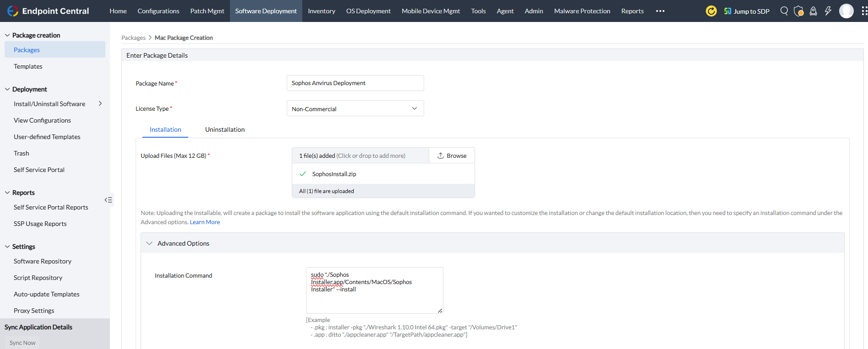Click the green checkmark beside SophosInstall.zip

click(x=303, y=174)
